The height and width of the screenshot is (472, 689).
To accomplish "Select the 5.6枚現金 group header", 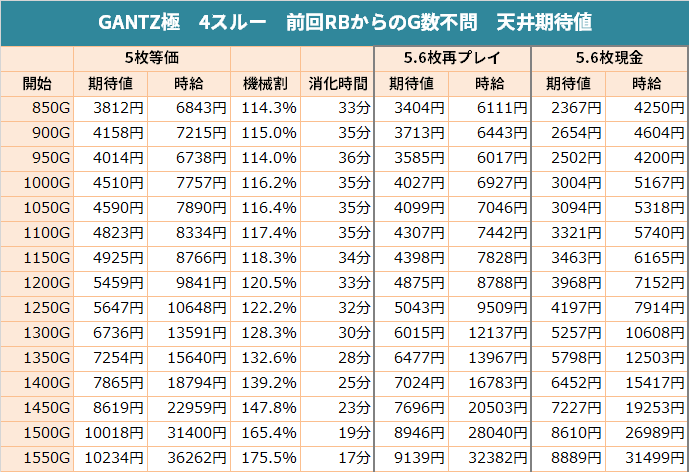I will [x=610, y=58].
